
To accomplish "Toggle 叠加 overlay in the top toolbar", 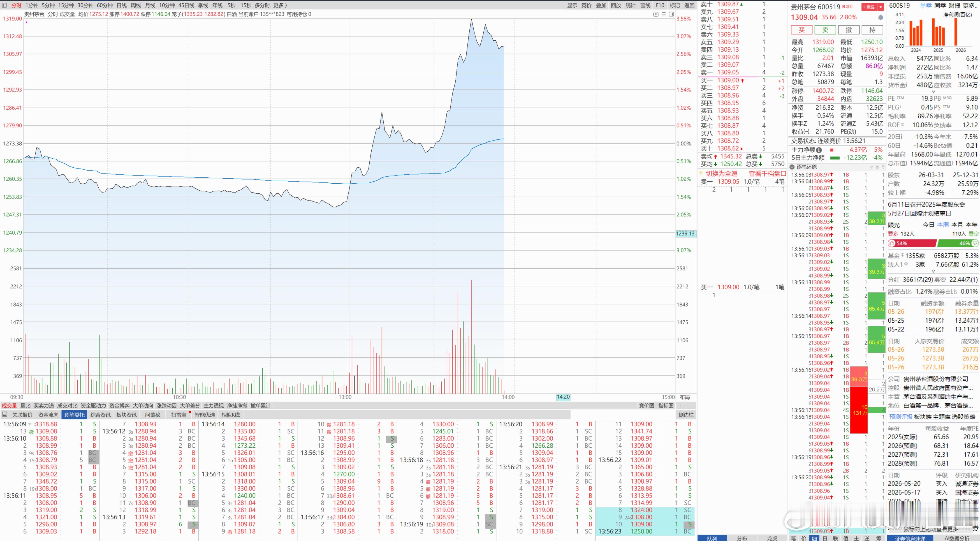I will 601,5.
